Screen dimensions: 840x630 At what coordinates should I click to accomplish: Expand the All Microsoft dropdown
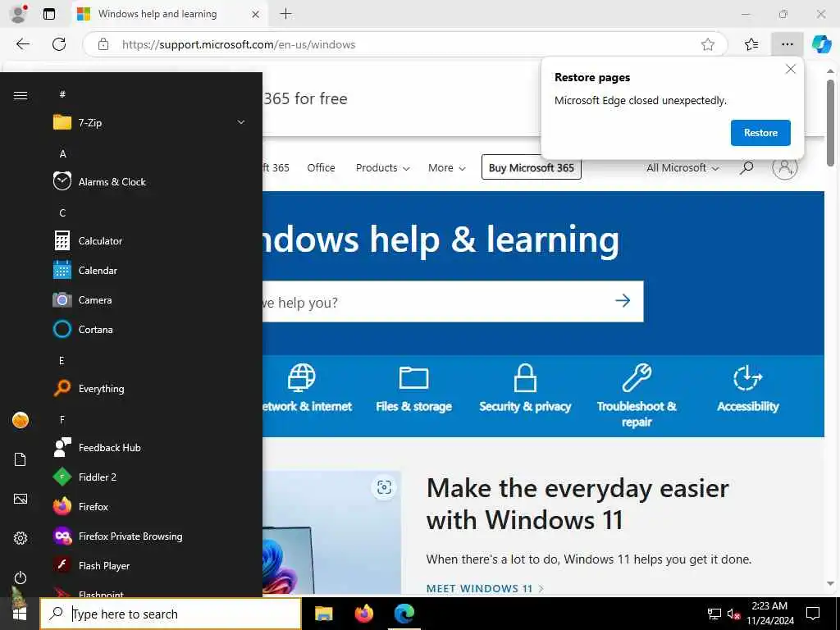pos(682,167)
